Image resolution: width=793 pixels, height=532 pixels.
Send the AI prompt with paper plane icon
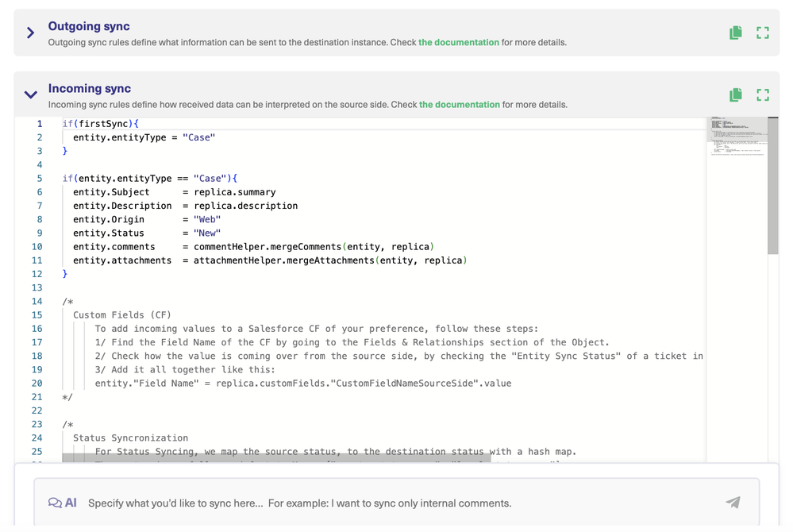pos(733,502)
